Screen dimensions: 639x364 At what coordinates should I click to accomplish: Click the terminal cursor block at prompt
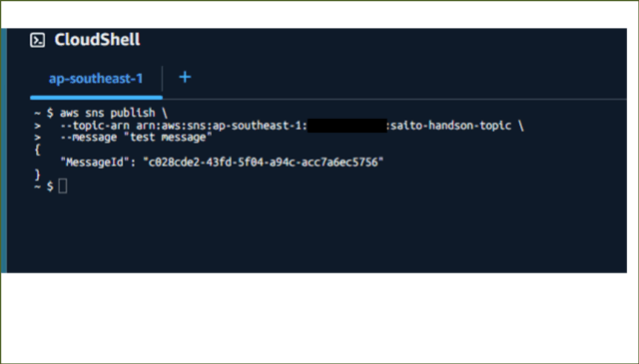tap(63, 186)
